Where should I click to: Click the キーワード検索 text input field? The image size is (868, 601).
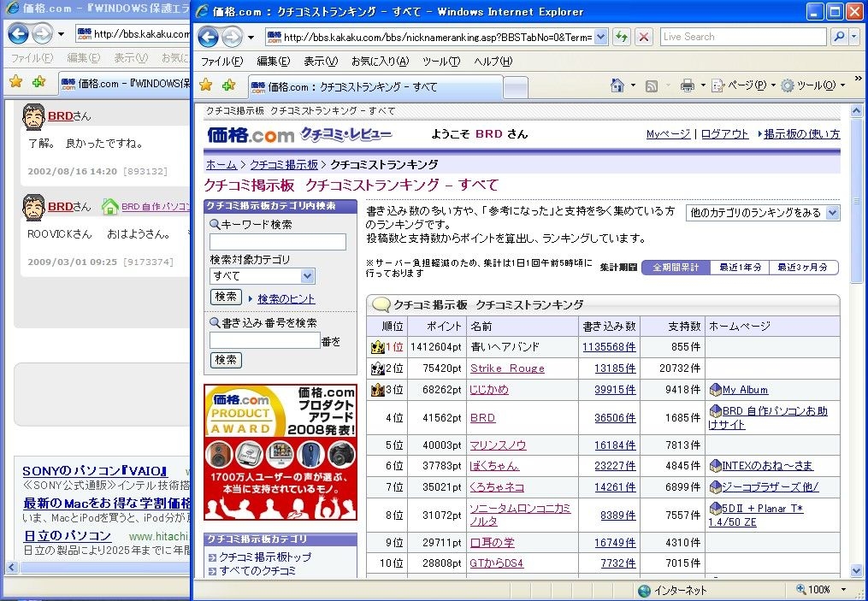pos(278,242)
